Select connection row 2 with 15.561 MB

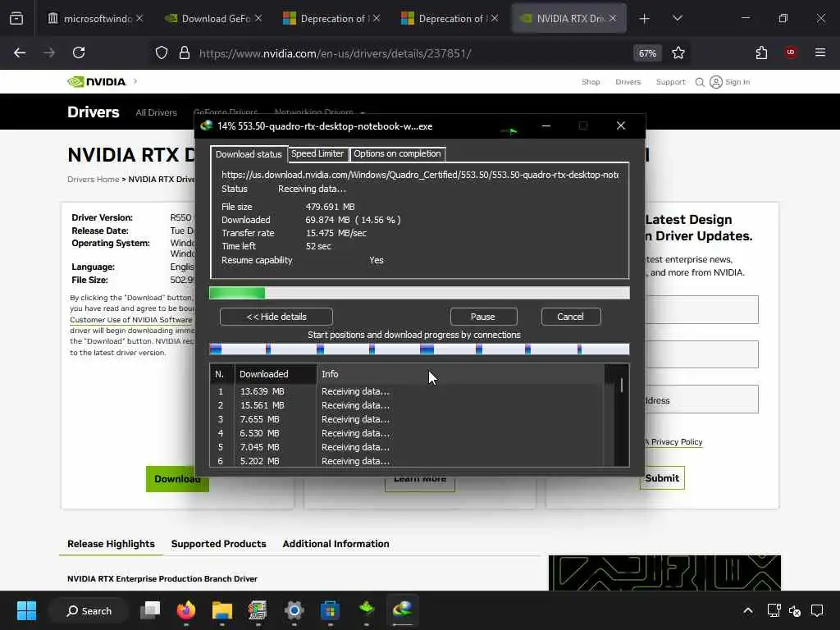click(407, 405)
